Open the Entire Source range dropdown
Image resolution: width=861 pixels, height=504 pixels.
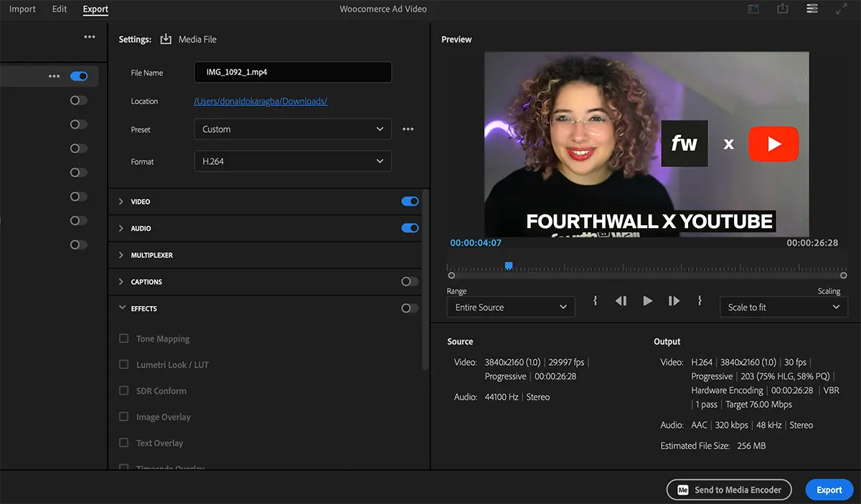click(x=510, y=307)
